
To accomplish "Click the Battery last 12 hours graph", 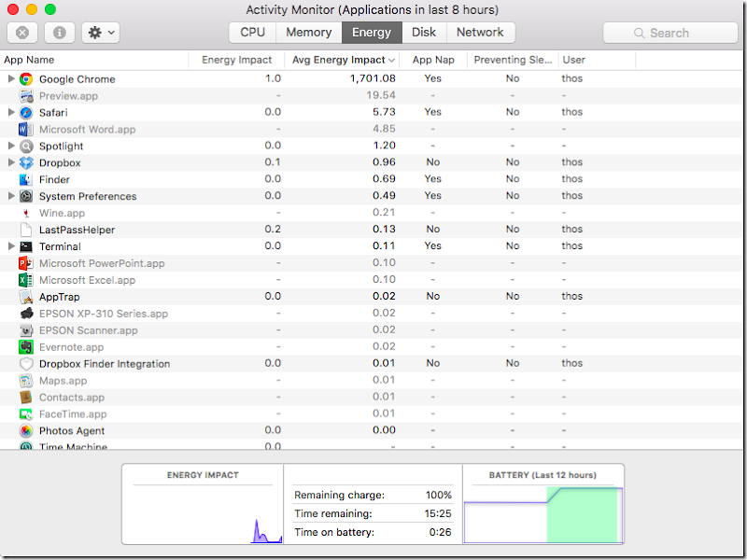I will click(x=543, y=515).
